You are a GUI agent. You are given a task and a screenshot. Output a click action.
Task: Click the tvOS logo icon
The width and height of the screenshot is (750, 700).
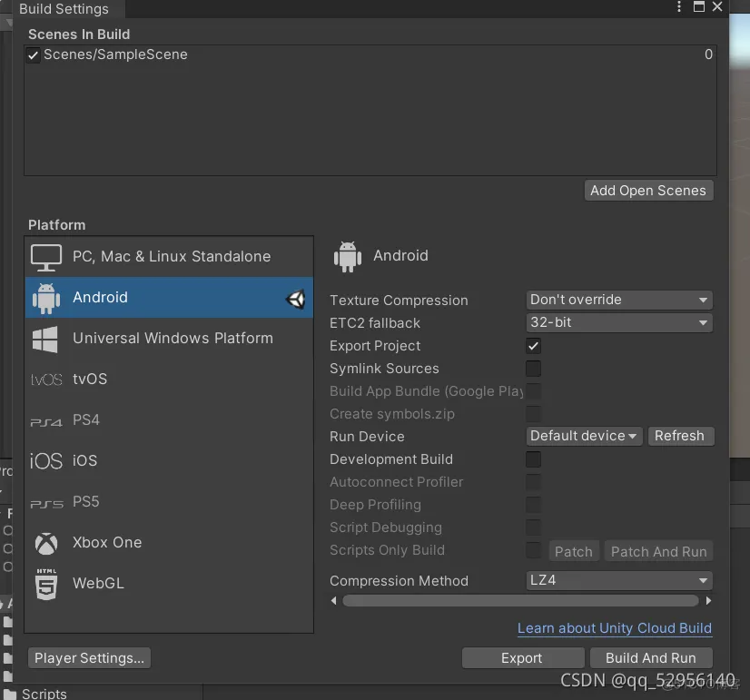[x=46, y=380]
